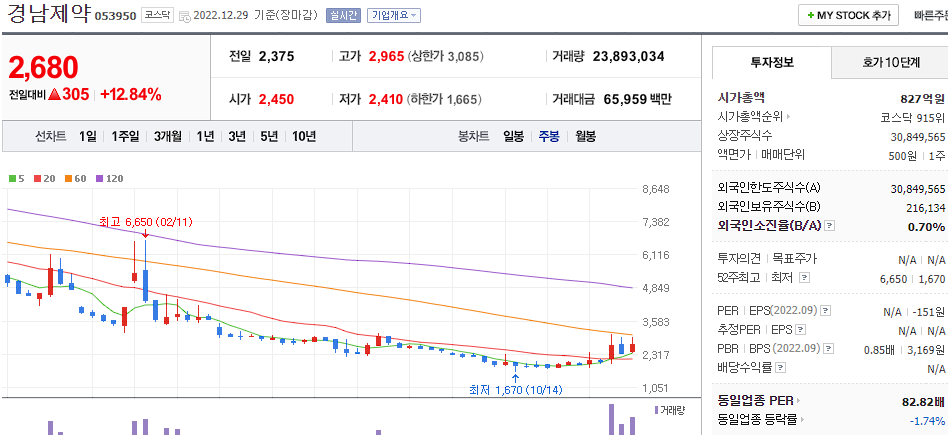
Task: Select the 1년 line chart period
Action: coord(205,137)
